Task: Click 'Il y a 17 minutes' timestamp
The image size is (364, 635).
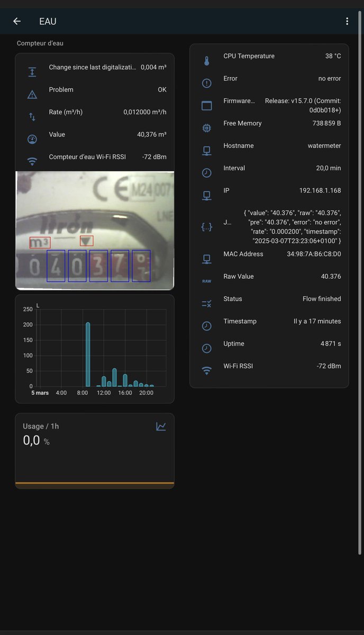Action: (x=317, y=321)
